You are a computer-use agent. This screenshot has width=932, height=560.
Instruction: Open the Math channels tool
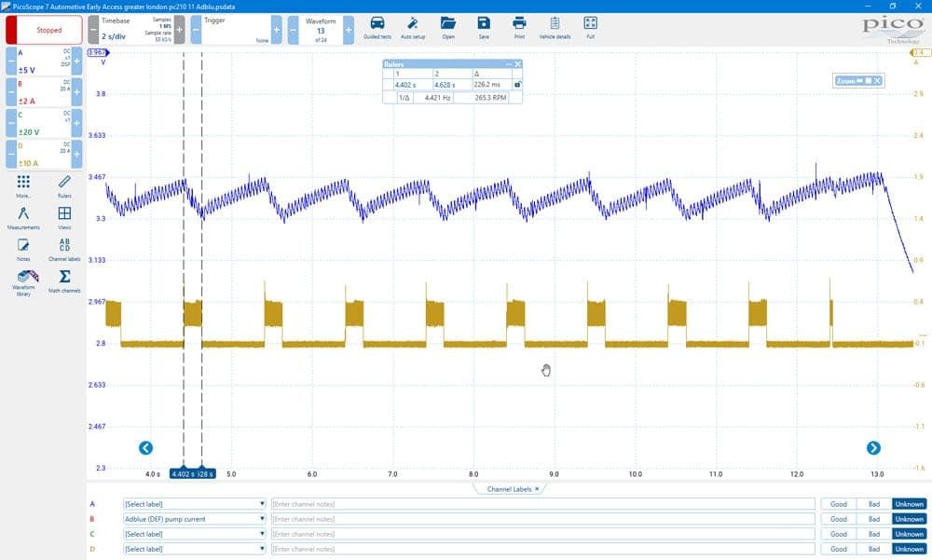click(x=64, y=280)
